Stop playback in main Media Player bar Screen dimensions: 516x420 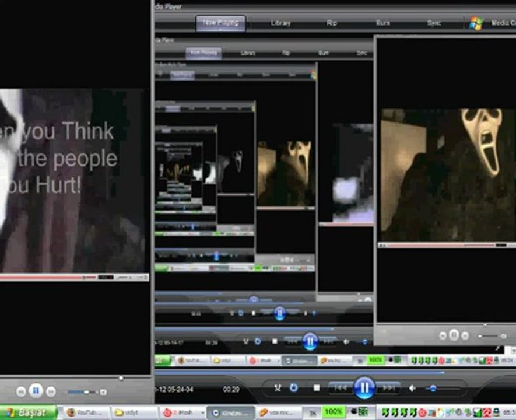(x=316, y=388)
